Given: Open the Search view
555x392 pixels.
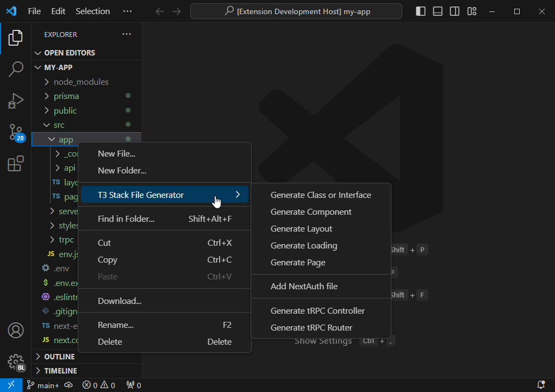Looking at the screenshot, I should tap(16, 69).
